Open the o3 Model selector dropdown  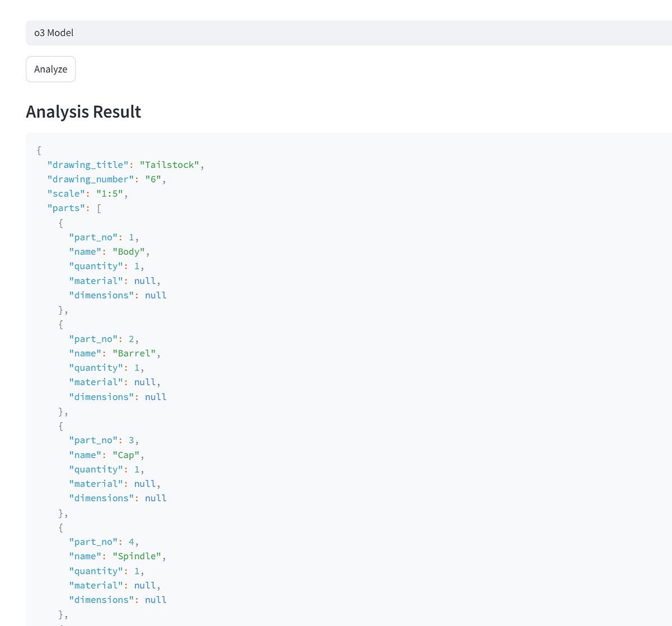[336, 32]
